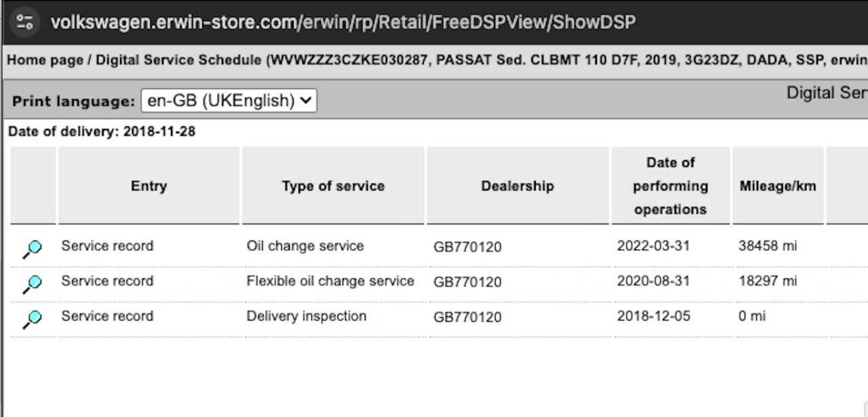Select Date of performing operations header
Viewport: 868px width, 417px height.
670,186
